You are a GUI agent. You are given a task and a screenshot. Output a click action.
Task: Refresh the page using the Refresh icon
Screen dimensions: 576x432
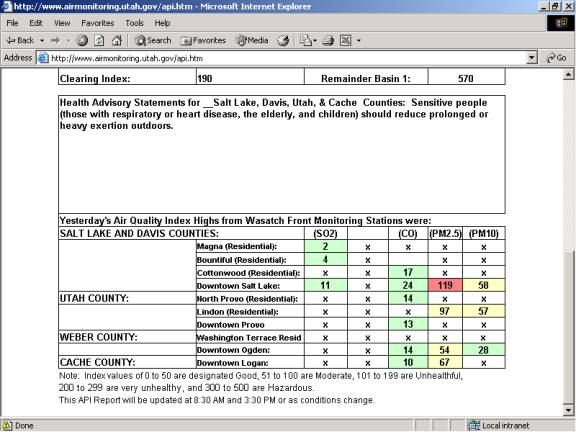pyautogui.click(x=99, y=40)
